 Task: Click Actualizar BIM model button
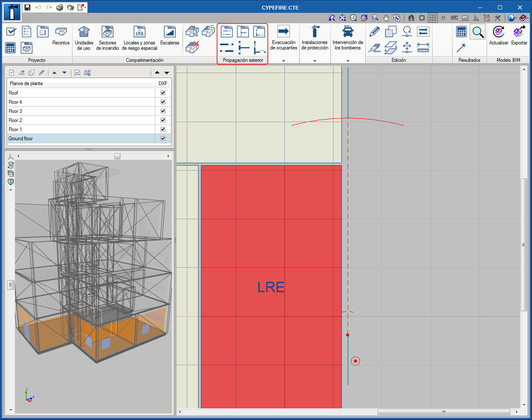[x=498, y=35]
